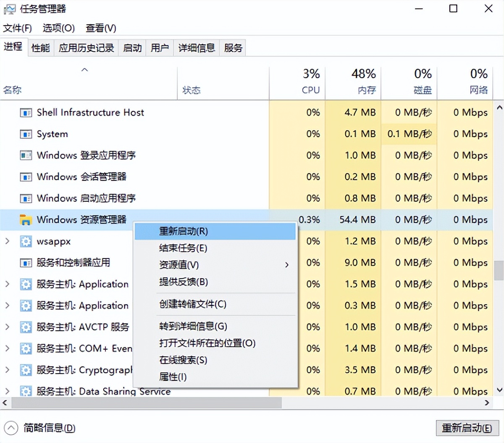The height and width of the screenshot is (443, 504).
Task: Collapse to 简略信息 using the up-arrow icon
Action: point(11,428)
